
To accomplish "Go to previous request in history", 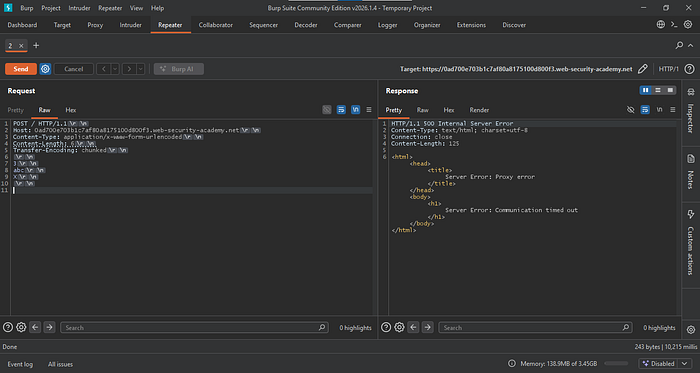I will [103, 69].
